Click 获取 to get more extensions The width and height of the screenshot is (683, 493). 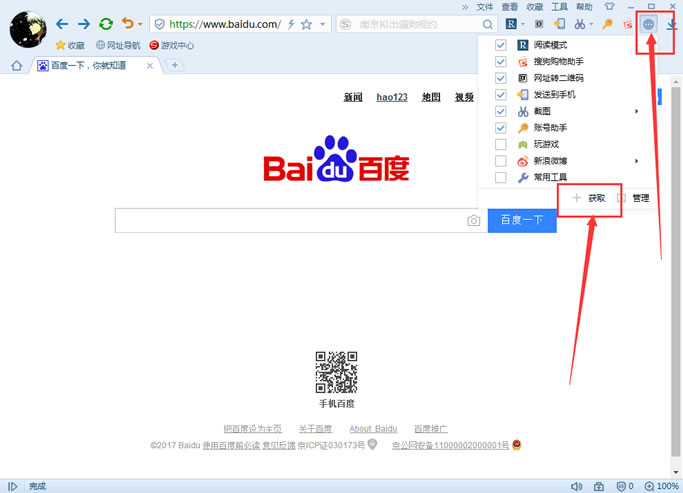(589, 198)
